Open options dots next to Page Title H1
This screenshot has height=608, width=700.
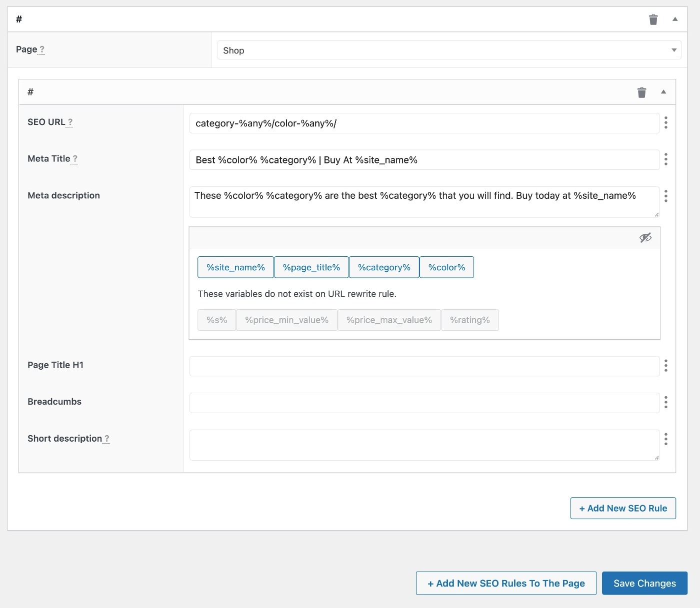(x=666, y=366)
